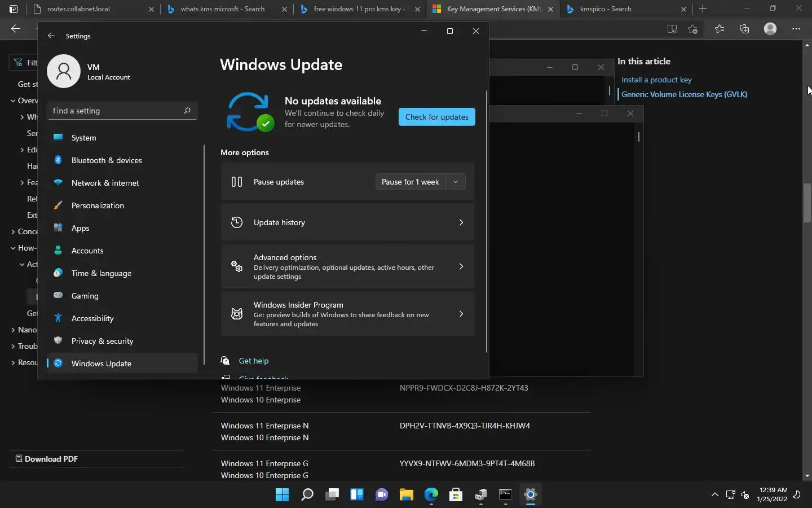812x508 pixels.
Task: Open Advanced options page
Action: point(347,266)
